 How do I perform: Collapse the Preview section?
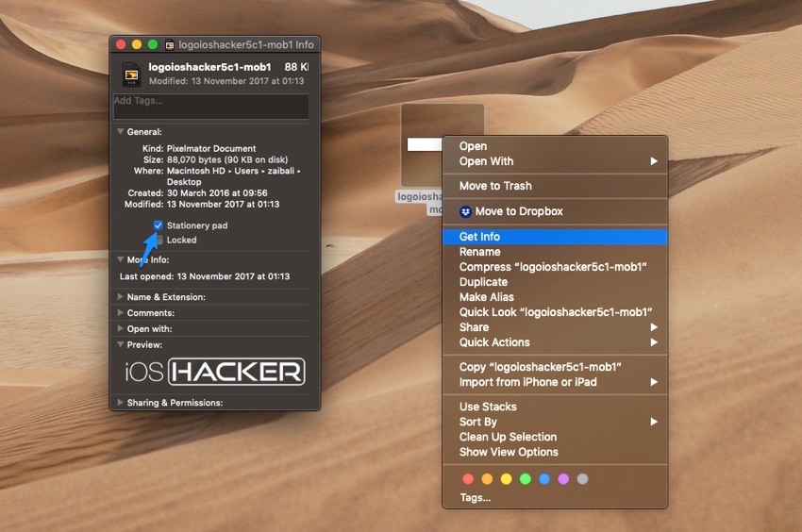point(120,344)
